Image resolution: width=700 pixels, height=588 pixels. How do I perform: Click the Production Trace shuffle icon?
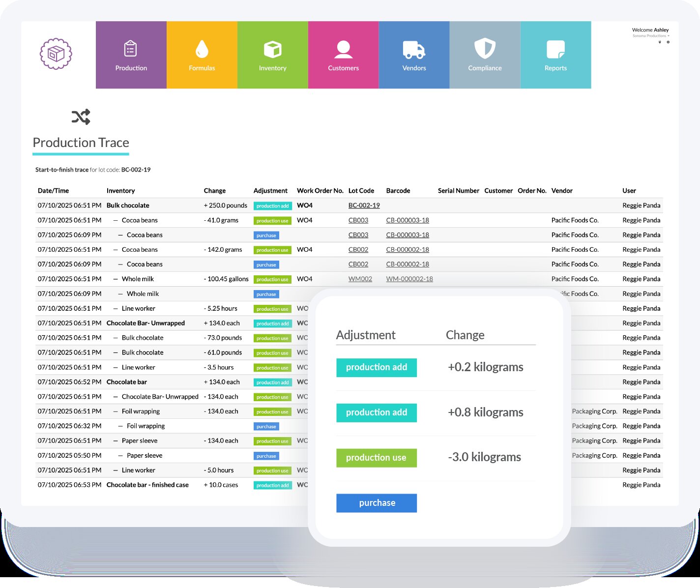pyautogui.click(x=81, y=117)
